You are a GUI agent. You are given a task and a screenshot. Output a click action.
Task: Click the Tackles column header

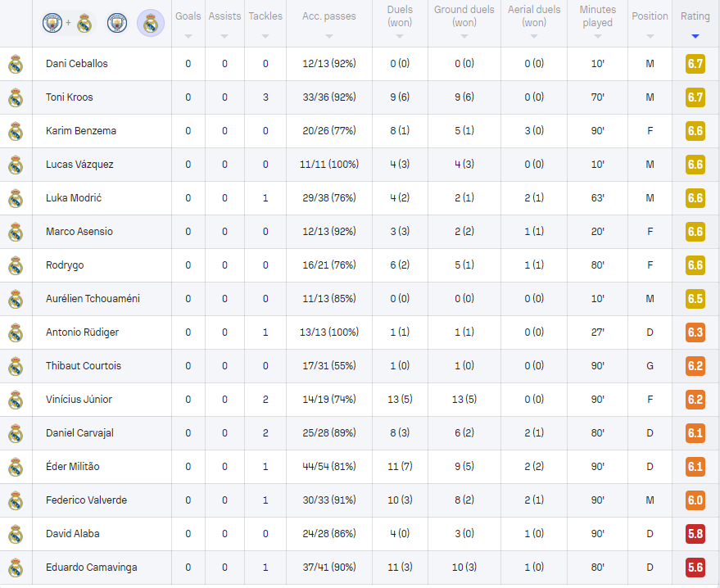click(265, 16)
